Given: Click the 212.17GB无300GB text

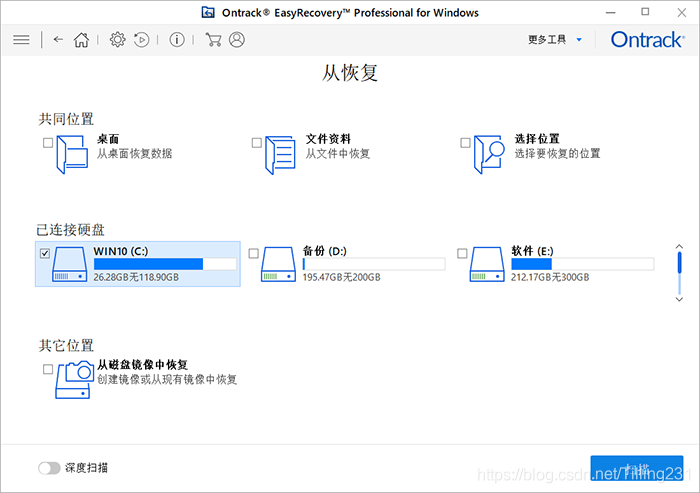Looking at the screenshot, I should pos(550,277).
